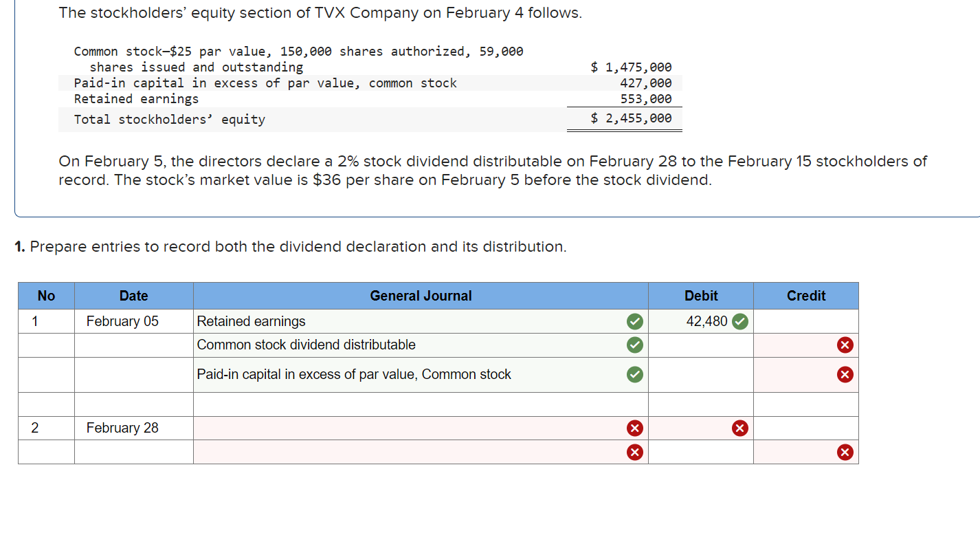The image size is (980, 553).
Task: Click the red X in entry 2 second row
Action: [634, 452]
